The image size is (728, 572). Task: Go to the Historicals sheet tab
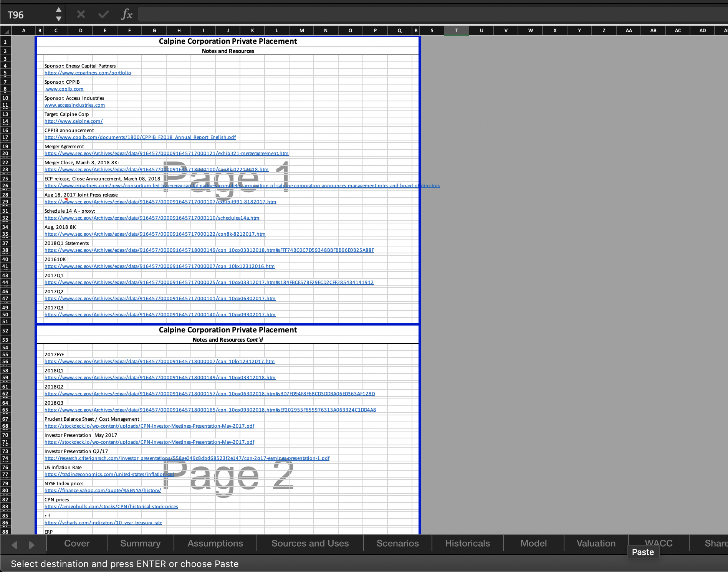click(467, 544)
